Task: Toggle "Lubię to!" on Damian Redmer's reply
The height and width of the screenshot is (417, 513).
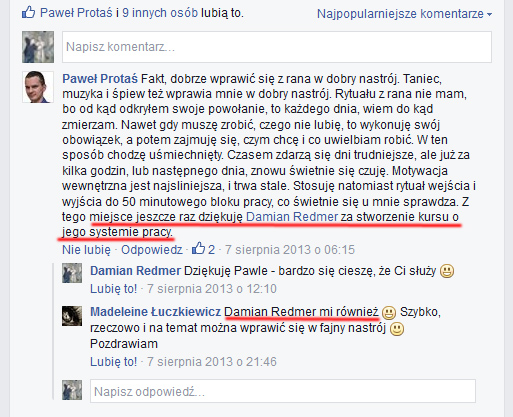Action: [114, 289]
